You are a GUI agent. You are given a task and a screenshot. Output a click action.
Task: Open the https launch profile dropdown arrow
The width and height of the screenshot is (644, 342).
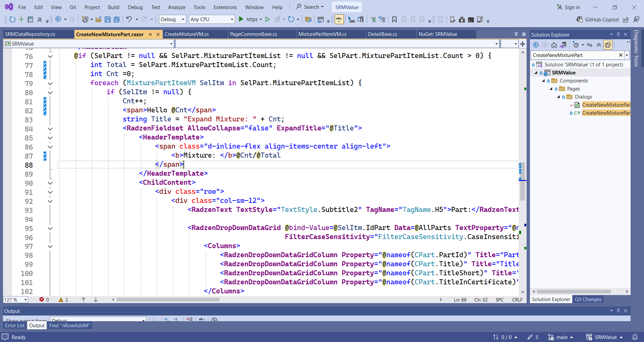[x=261, y=19]
